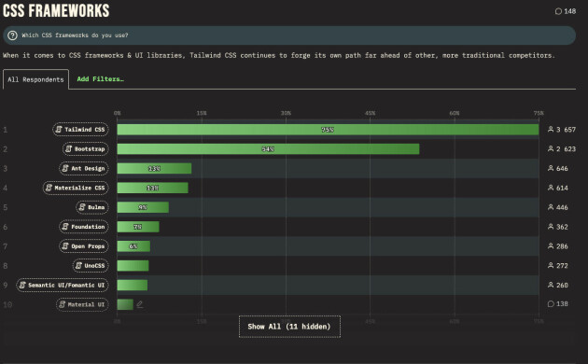Open the Tailwind CSS label chip
Image resolution: width=588 pixels, height=364 pixels.
pos(80,130)
